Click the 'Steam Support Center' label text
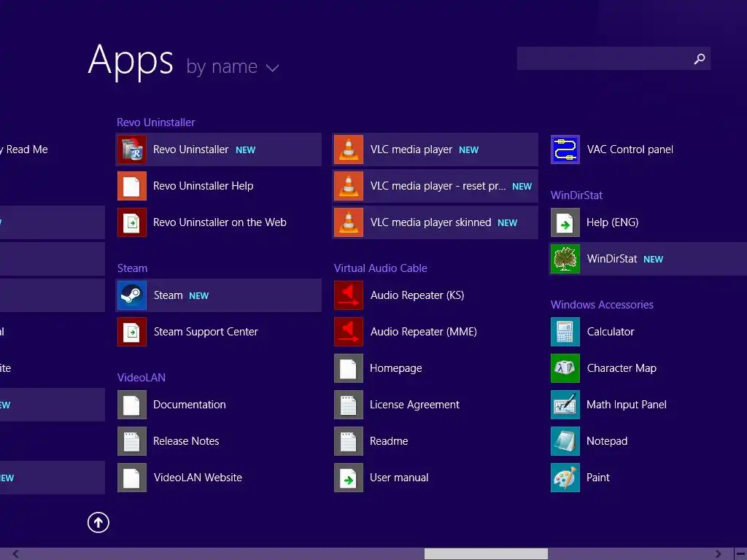Viewport: 747px width, 560px height. point(206,332)
